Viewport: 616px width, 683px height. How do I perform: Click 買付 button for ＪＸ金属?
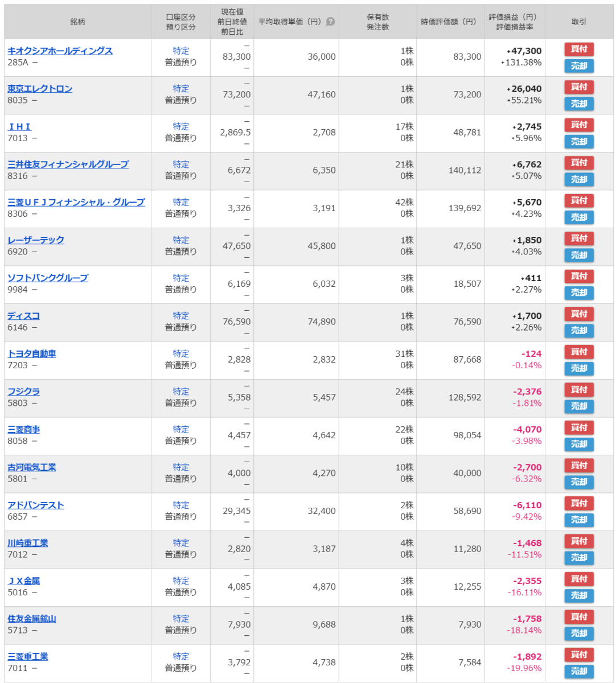click(x=579, y=579)
